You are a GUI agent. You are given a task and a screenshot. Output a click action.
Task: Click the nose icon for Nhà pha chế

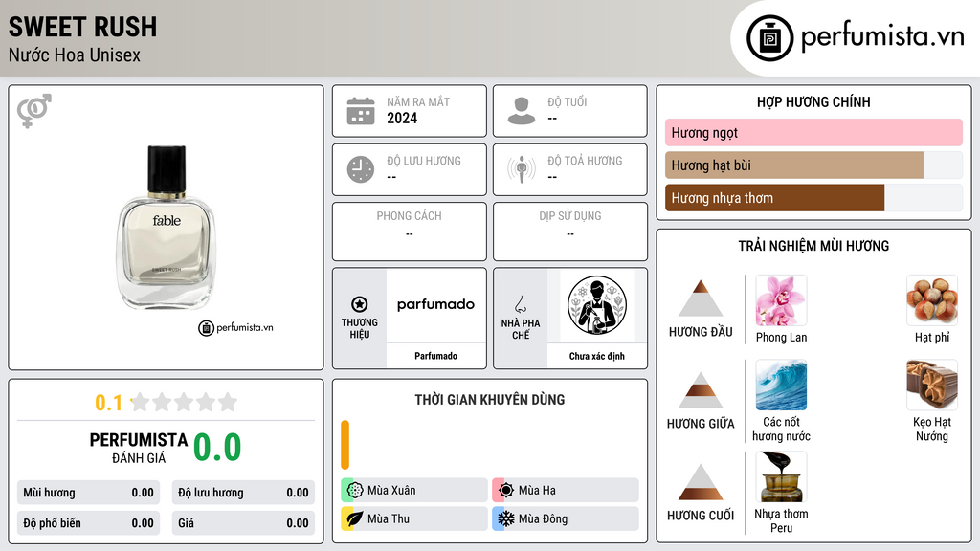[520, 304]
